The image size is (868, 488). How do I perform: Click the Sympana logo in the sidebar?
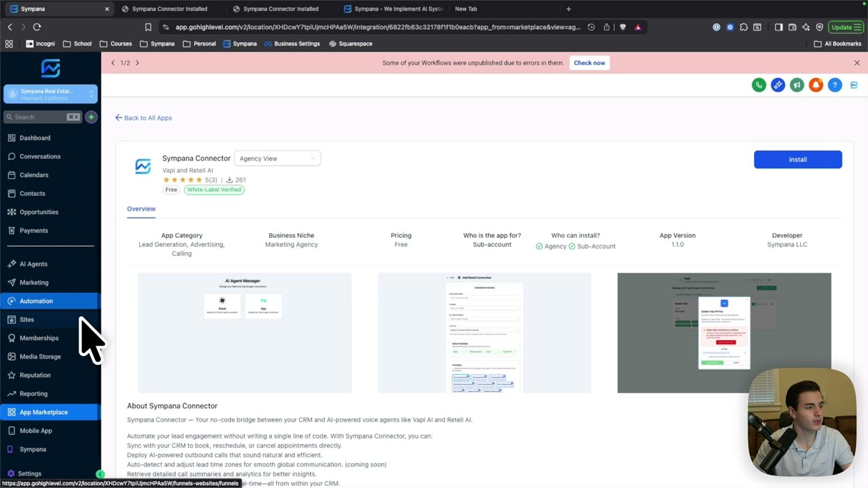(x=50, y=68)
